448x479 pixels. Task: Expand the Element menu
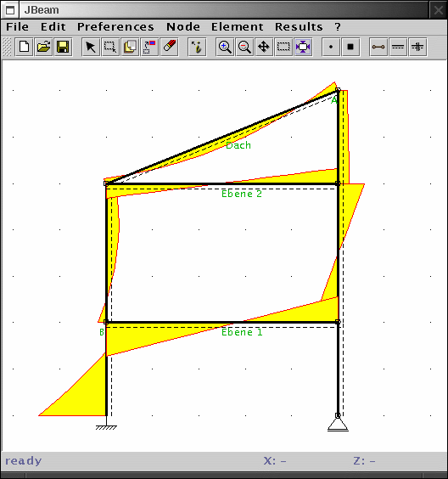[237, 27]
